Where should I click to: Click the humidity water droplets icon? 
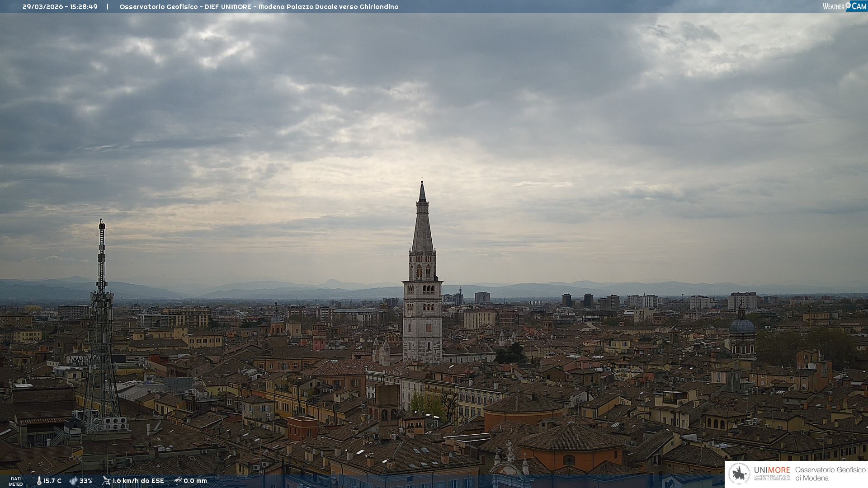coord(73,481)
